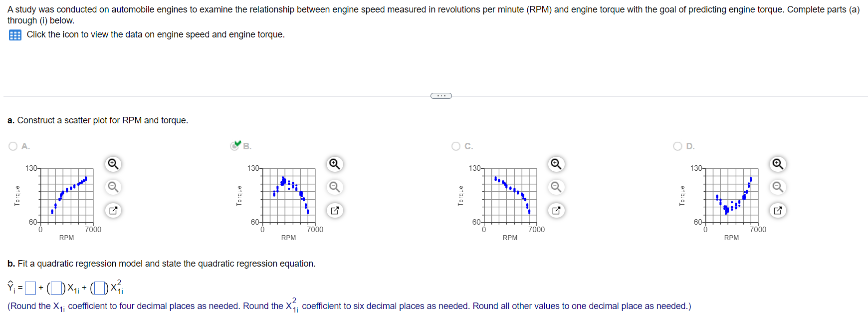Viewport: 868px width, 331px height.
Task: Click the ellipsis divider to expand question sections
Action: click(x=440, y=95)
